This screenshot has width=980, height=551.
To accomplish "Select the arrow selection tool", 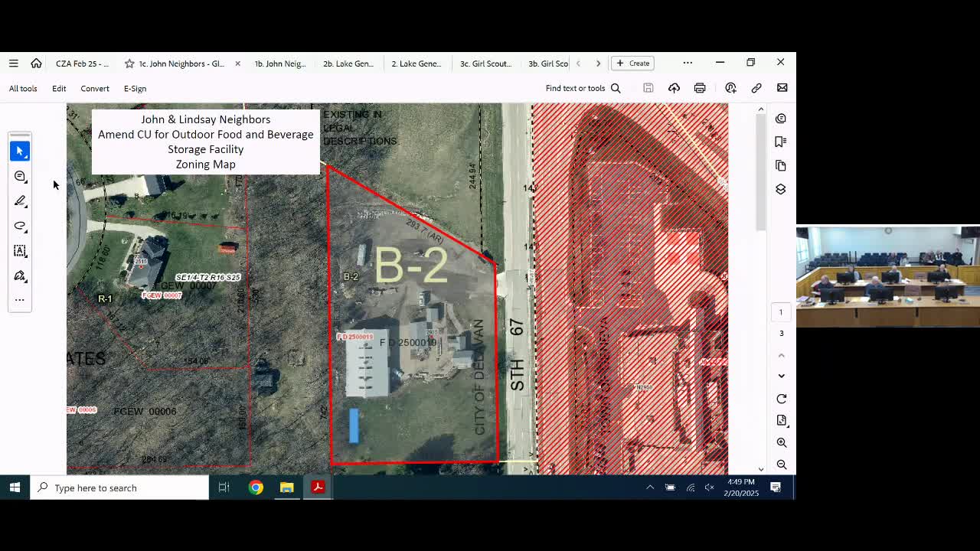I will [x=20, y=152].
